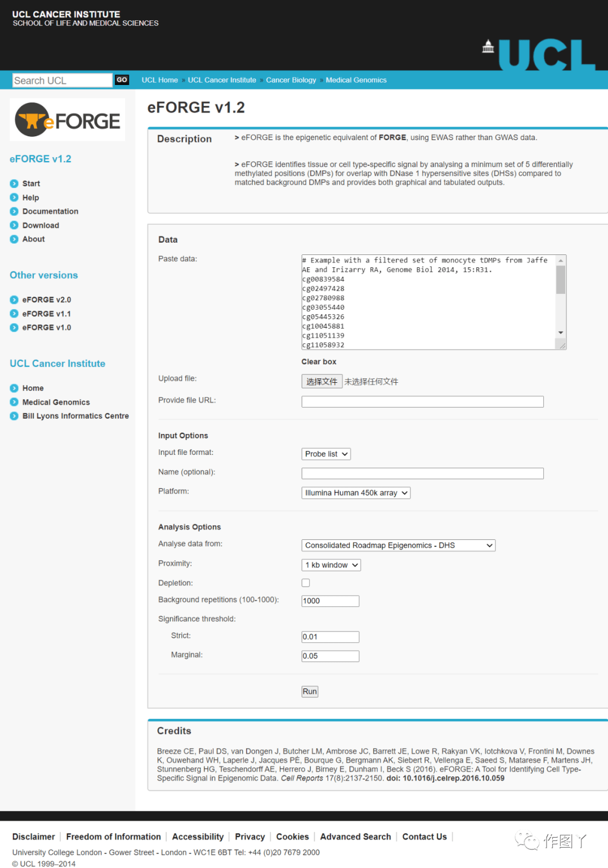Open Bill Lyons Informatics Centre link
608x868 pixels.
[75, 416]
